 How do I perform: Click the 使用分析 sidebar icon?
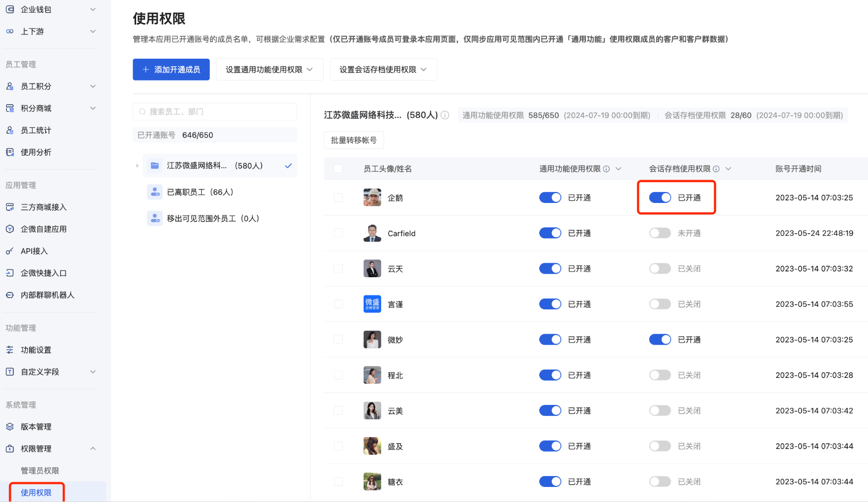10,152
